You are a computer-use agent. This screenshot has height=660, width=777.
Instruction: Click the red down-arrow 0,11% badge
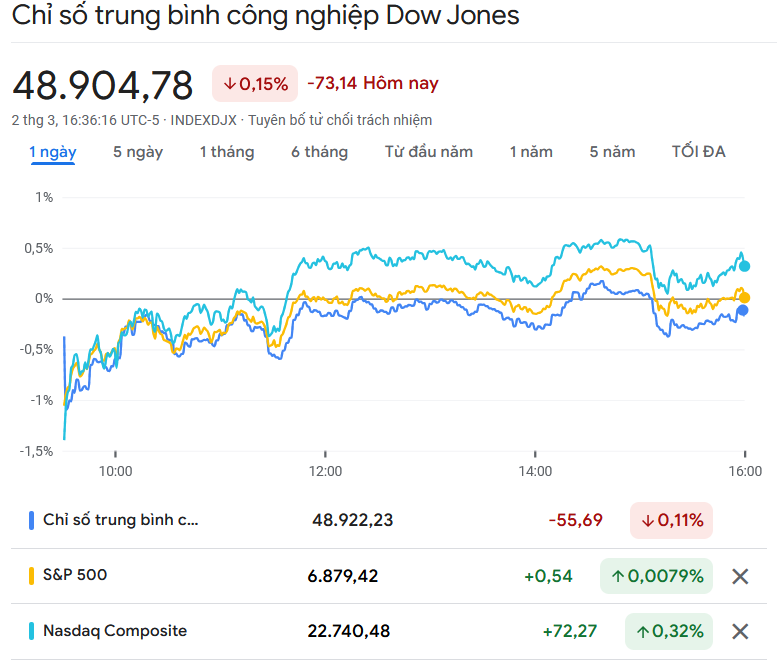(x=671, y=520)
